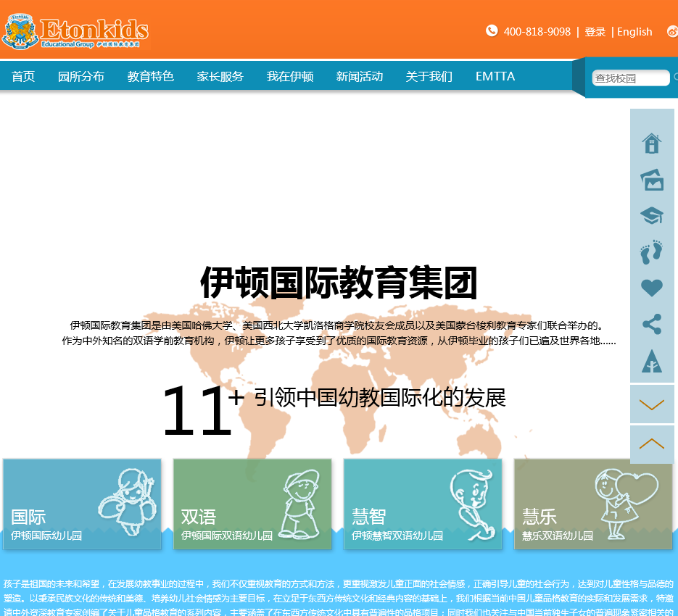The height and width of the screenshot is (616, 678).
Task: Focus the 查找校园 search field
Action: (x=630, y=78)
